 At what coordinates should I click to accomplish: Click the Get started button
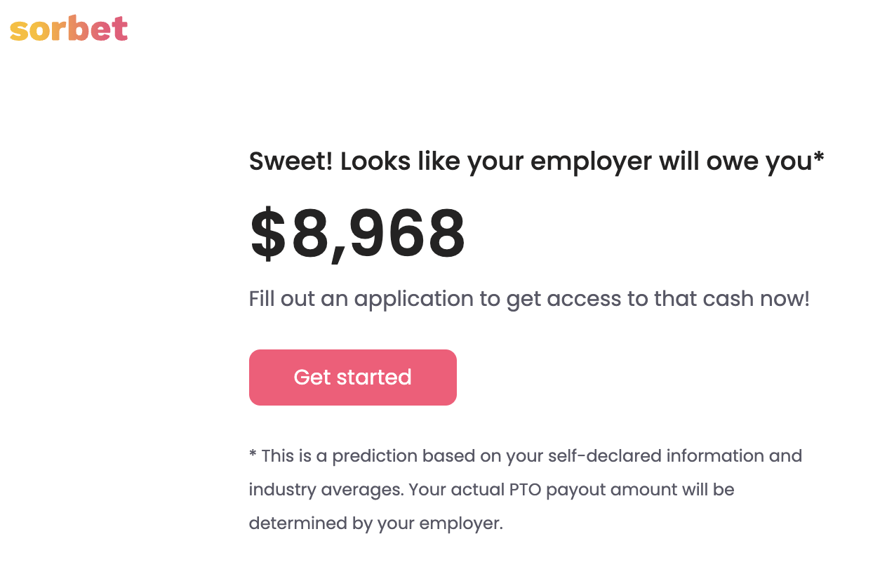coord(353,377)
